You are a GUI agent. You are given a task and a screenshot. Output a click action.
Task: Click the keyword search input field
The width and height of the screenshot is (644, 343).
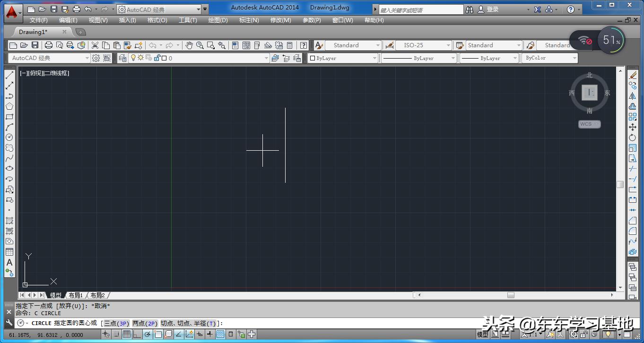pyautogui.click(x=421, y=9)
